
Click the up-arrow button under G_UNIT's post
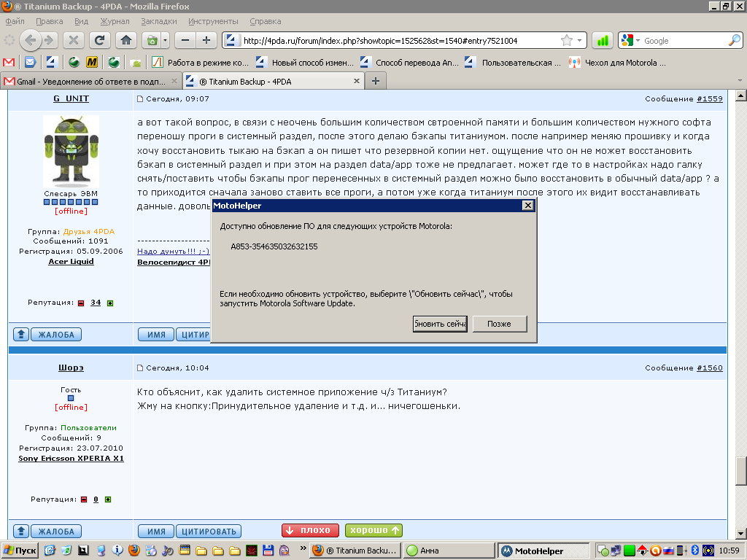pyautogui.click(x=21, y=335)
